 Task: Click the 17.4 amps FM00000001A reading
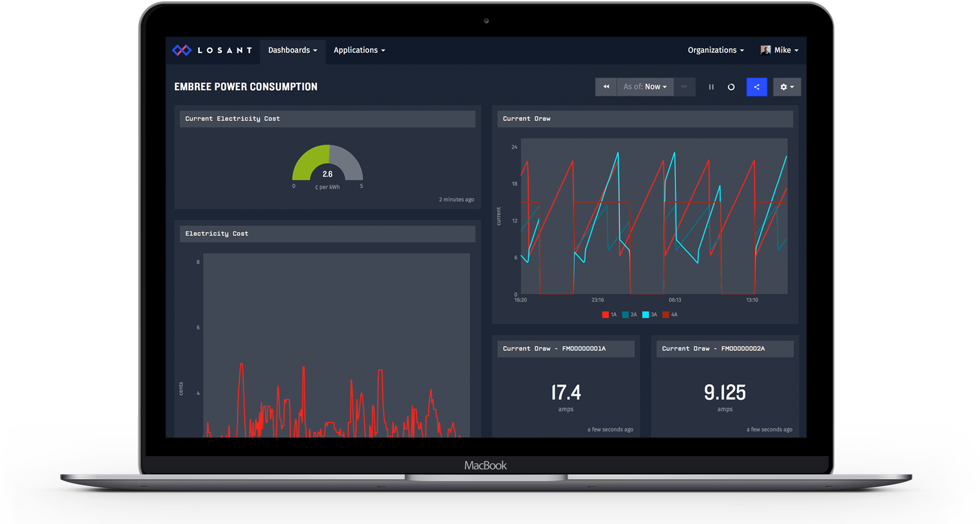click(x=566, y=393)
